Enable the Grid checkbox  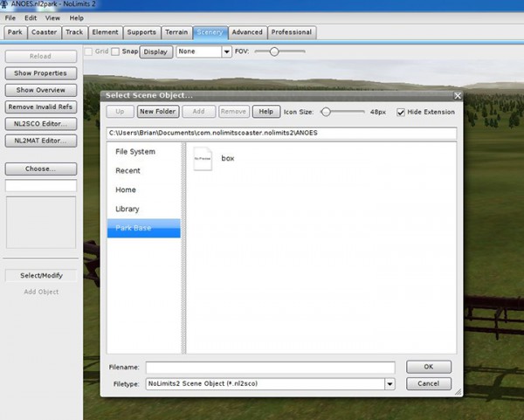tap(90, 52)
